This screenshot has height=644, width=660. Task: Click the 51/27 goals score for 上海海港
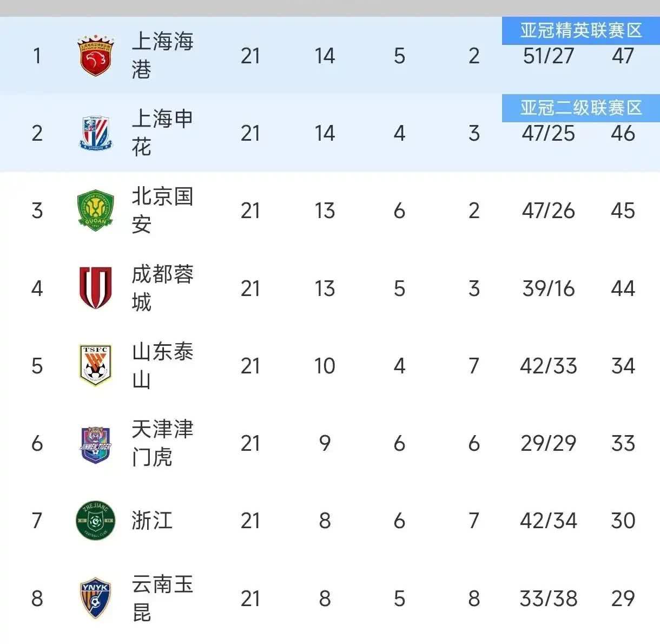point(548,56)
